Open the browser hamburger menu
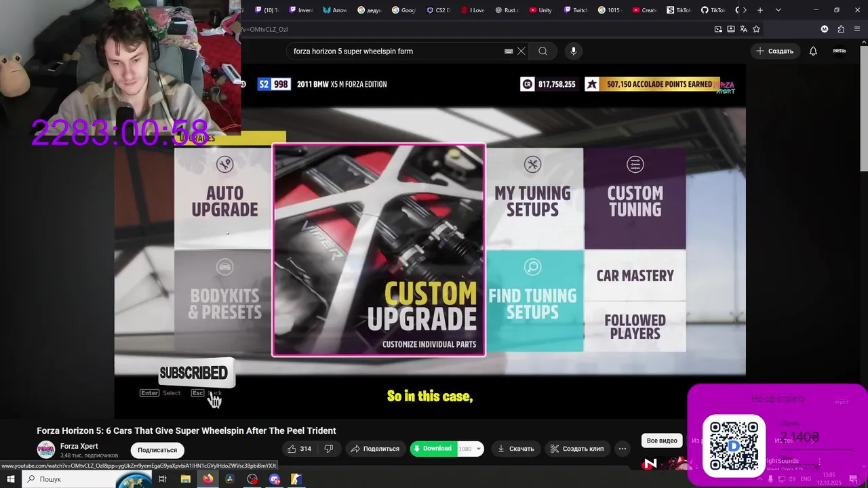This screenshot has height=488, width=868. pos(856,29)
